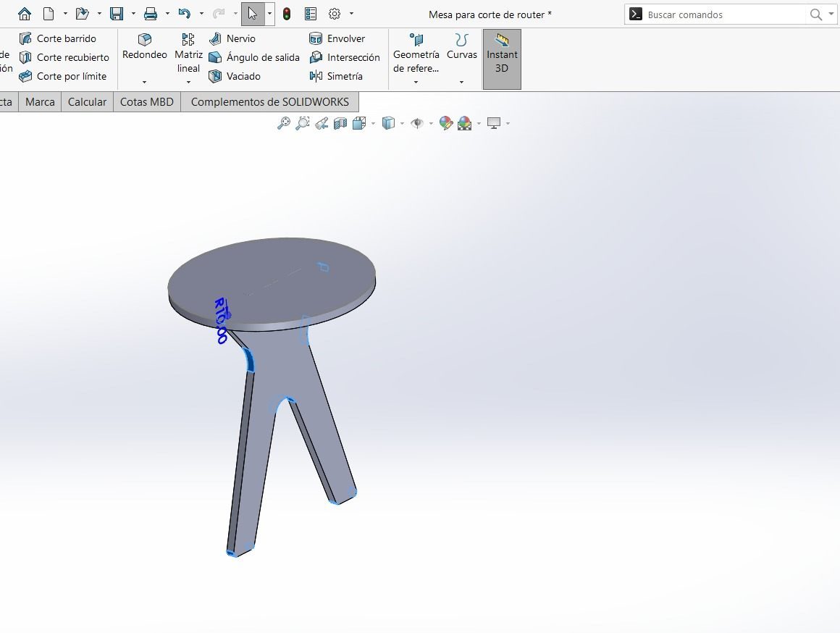Viewport: 840px width, 633px height.
Task: Expand the Undo history dropdown arrow
Action: 201,14
